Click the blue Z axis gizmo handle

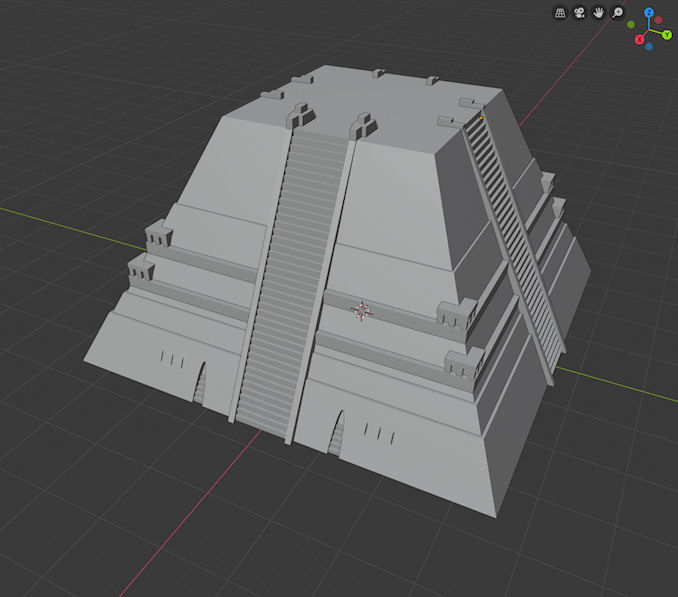click(649, 13)
